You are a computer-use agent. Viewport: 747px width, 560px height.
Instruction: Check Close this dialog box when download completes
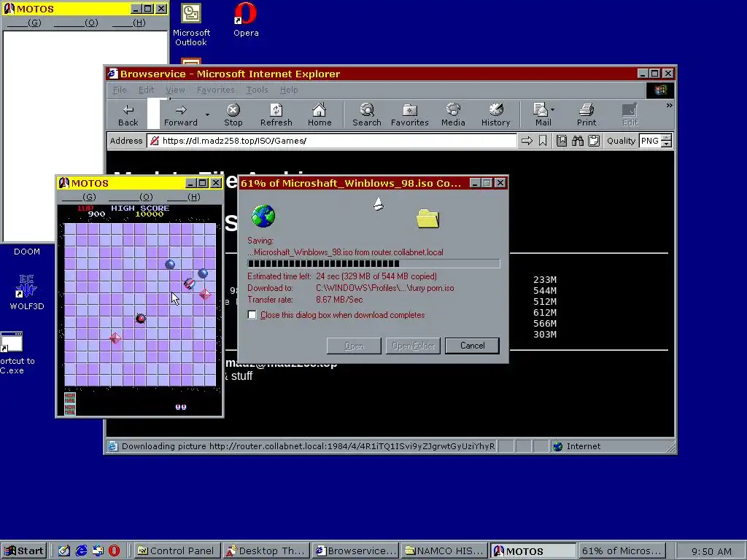pyautogui.click(x=252, y=315)
